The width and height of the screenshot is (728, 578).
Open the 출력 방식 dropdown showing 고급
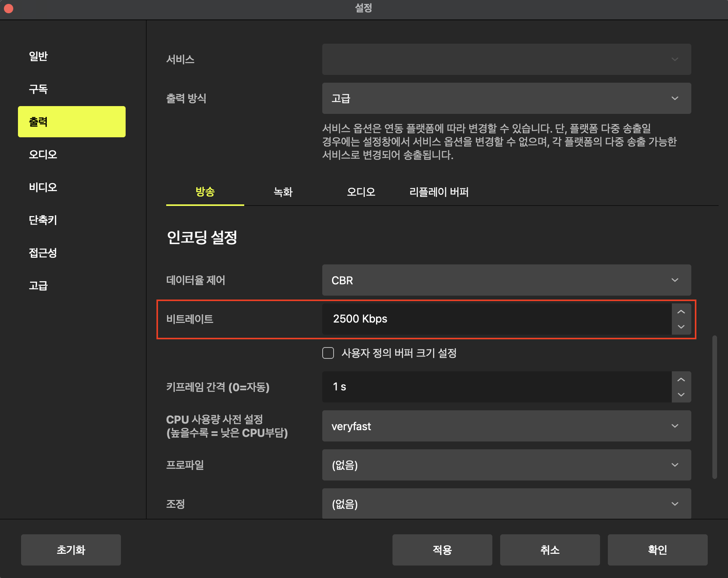coord(506,98)
